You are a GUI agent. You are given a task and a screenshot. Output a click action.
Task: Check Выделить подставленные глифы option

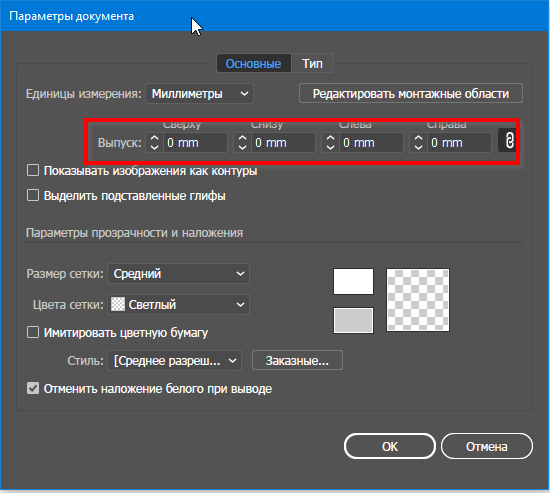(33, 195)
